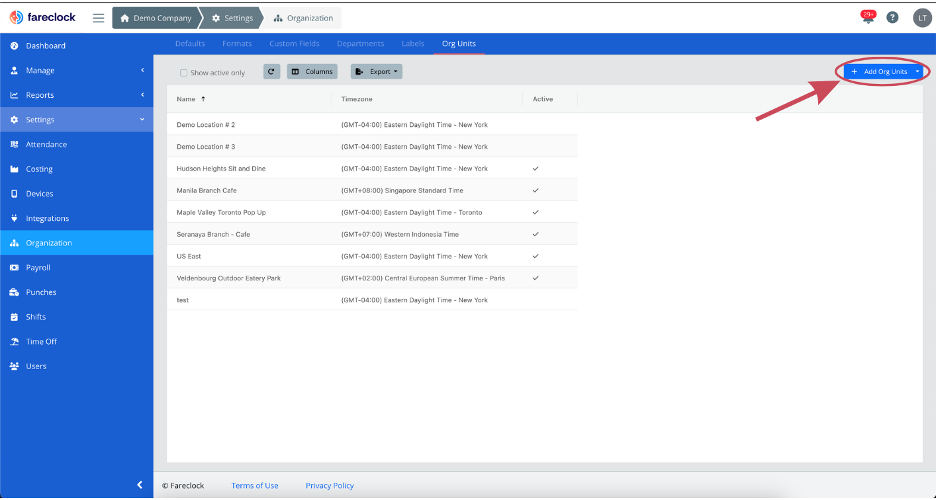Switch to the Labels tab

click(413, 44)
